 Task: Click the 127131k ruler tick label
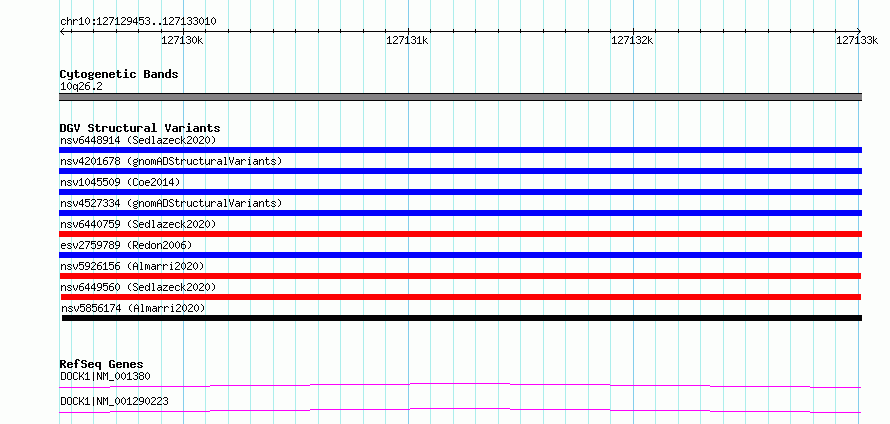[407, 40]
